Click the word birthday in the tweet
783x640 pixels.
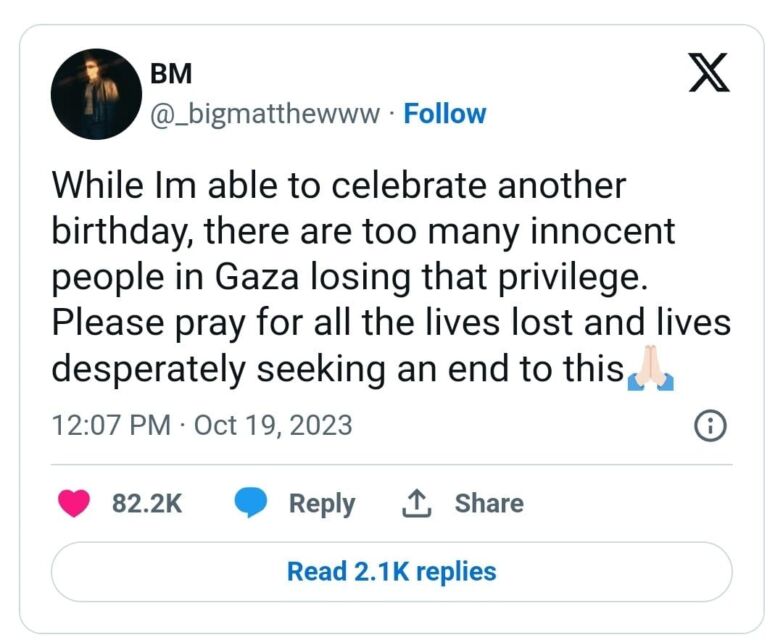coord(120,232)
